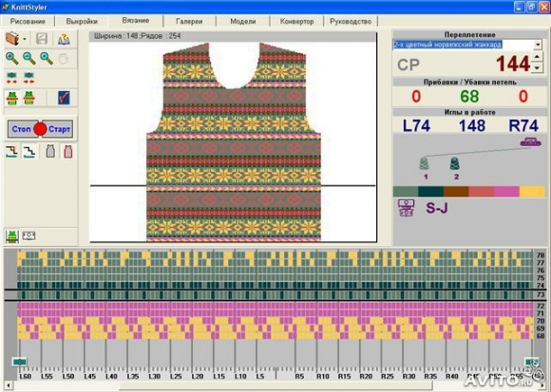Click the vest pattern preview image

pyautogui.click(x=234, y=141)
